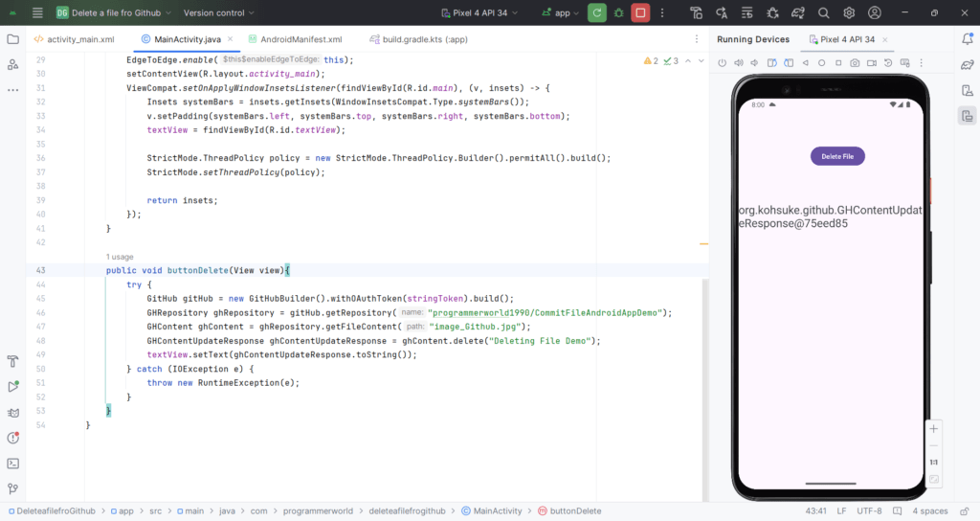The height and width of the screenshot is (521, 980).
Task: Click the 1 usage hint above buttonDelete
Action: click(x=120, y=257)
